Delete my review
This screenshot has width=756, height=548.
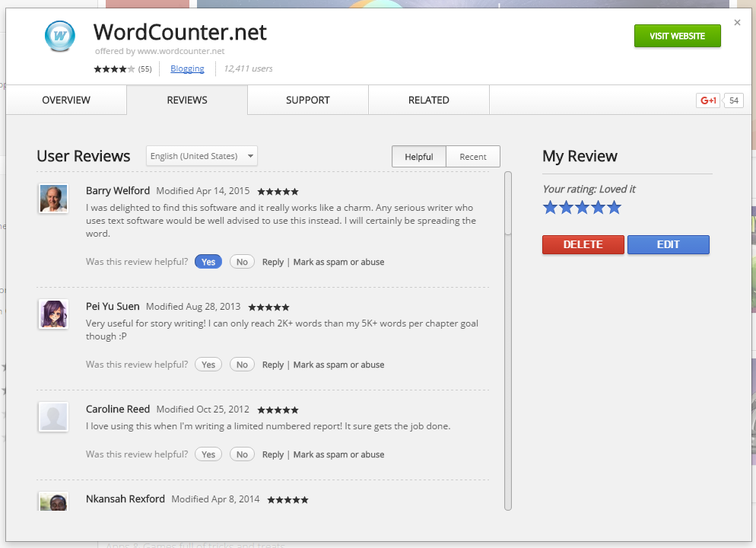coord(583,244)
